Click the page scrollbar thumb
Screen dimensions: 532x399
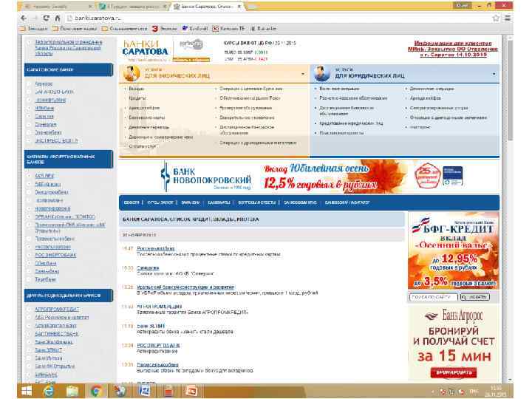pyautogui.click(x=510, y=92)
